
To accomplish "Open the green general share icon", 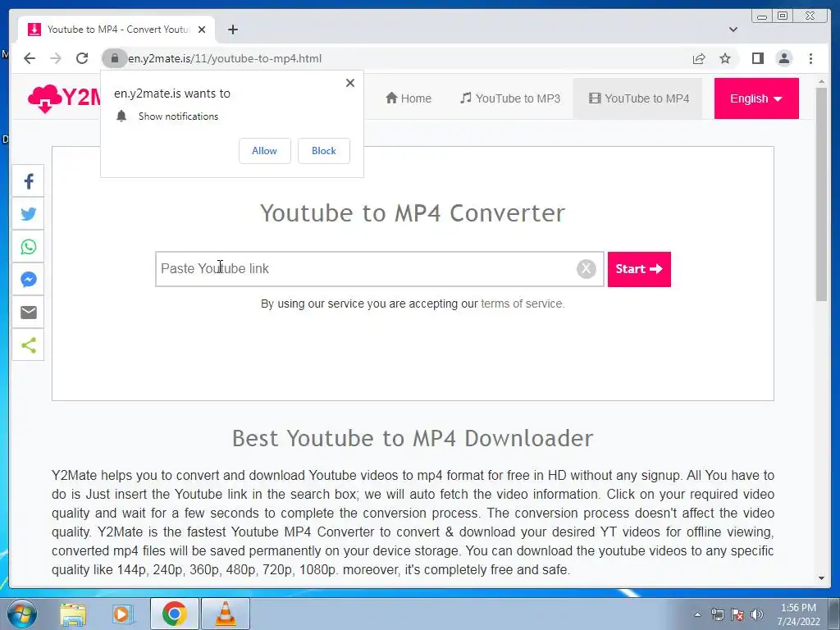I will 29,345.
